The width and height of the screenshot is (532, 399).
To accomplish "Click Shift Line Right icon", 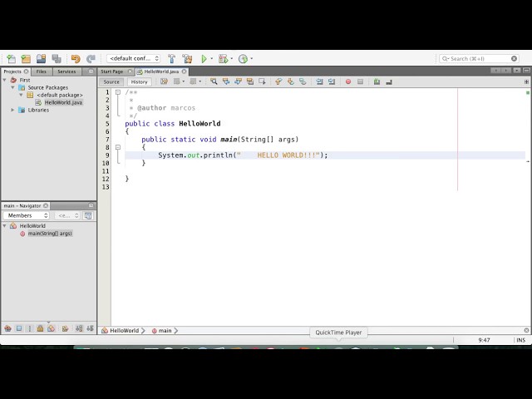I will click(332, 81).
